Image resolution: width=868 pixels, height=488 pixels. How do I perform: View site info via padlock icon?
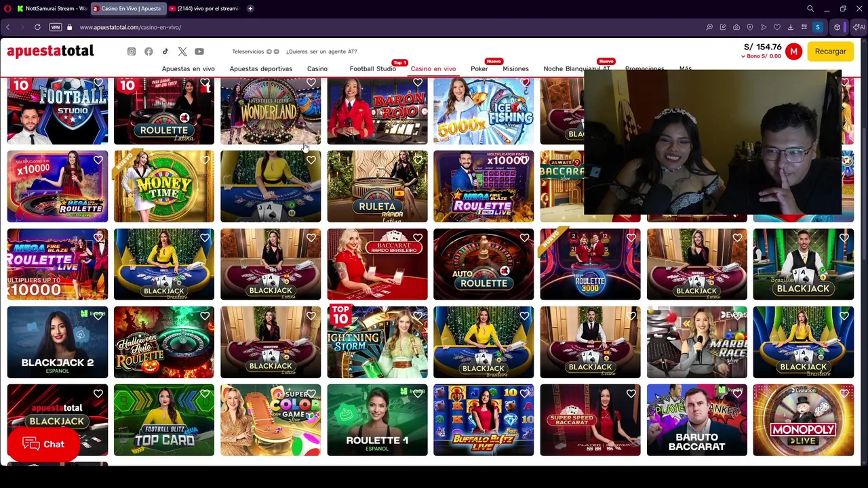point(69,27)
